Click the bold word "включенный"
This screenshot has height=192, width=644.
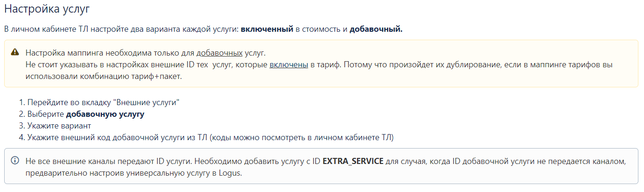point(267,29)
